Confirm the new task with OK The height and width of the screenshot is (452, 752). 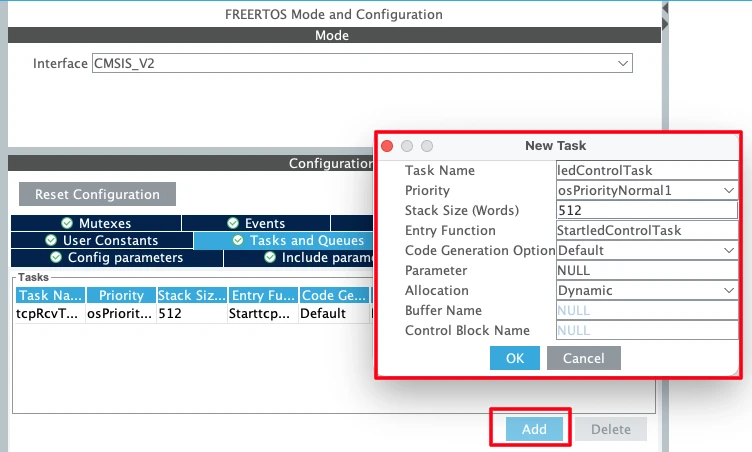pos(515,358)
